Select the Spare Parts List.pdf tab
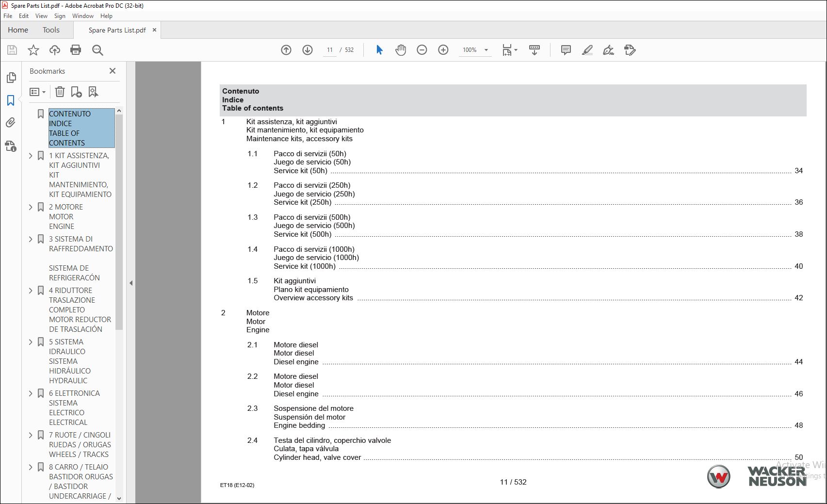The image size is (827, 504). [x=117, y=30]
